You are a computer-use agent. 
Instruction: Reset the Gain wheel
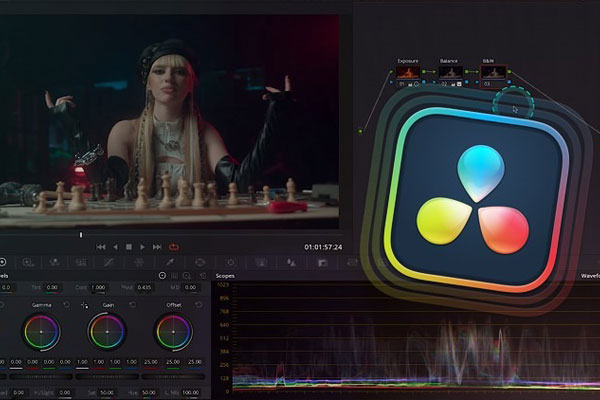(133, 305)
